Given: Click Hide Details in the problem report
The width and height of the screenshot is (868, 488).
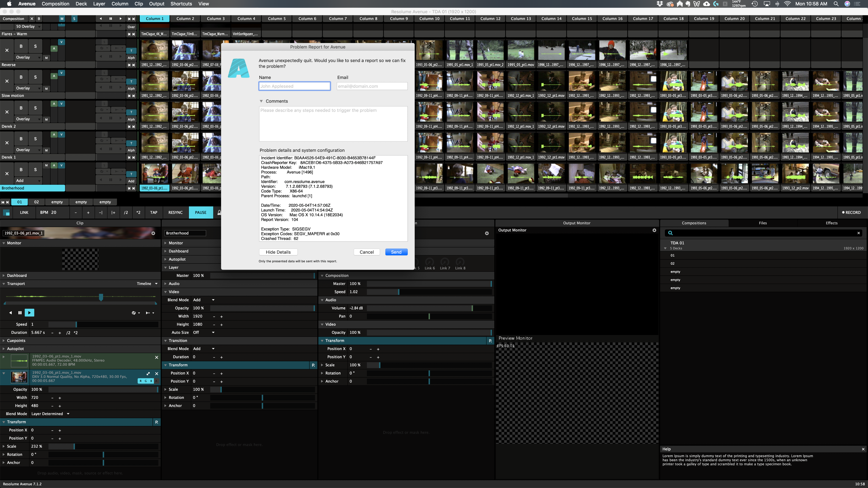Looking at the screenshot, I should (x=278, y=252).
